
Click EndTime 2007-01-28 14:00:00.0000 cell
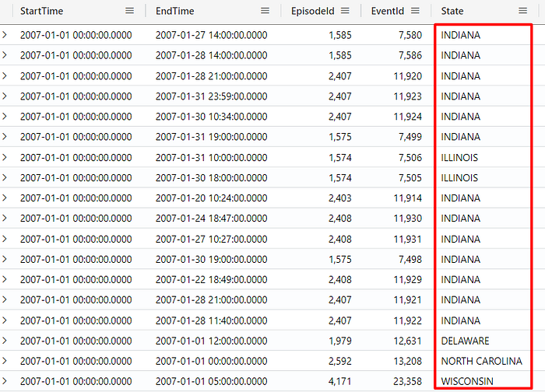tap(211, 55)
